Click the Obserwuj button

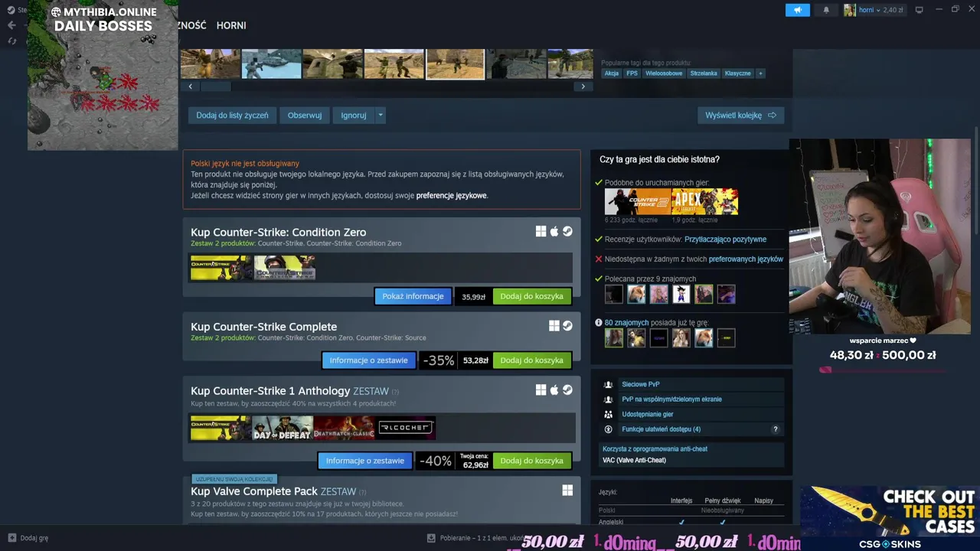pyautogui.click(x=305, y=116)
